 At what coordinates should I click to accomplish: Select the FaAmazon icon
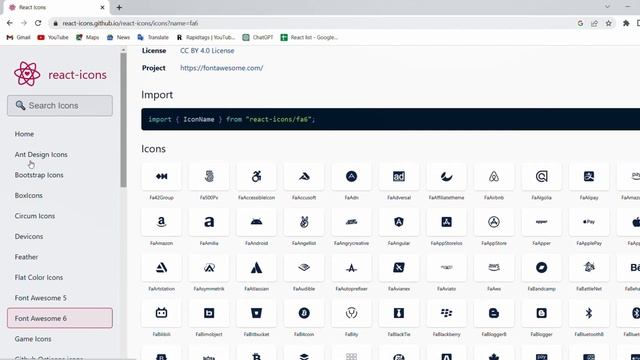pos(162,222)
